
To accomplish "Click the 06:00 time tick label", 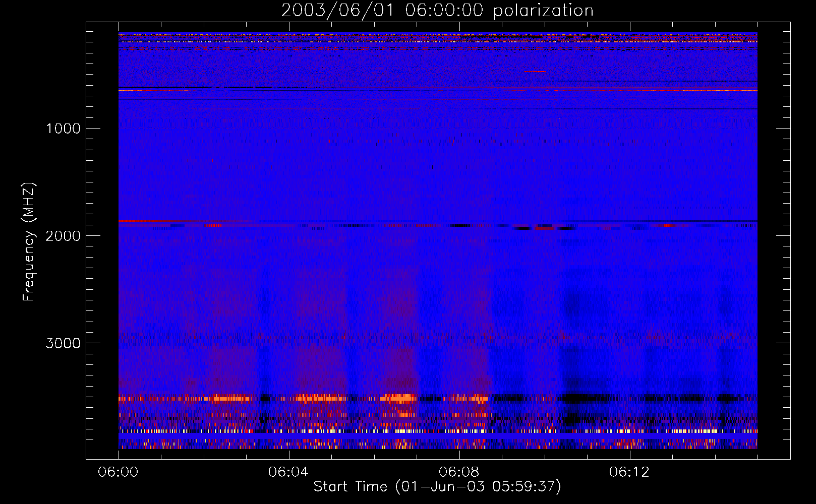I will (x=118, y=472).
